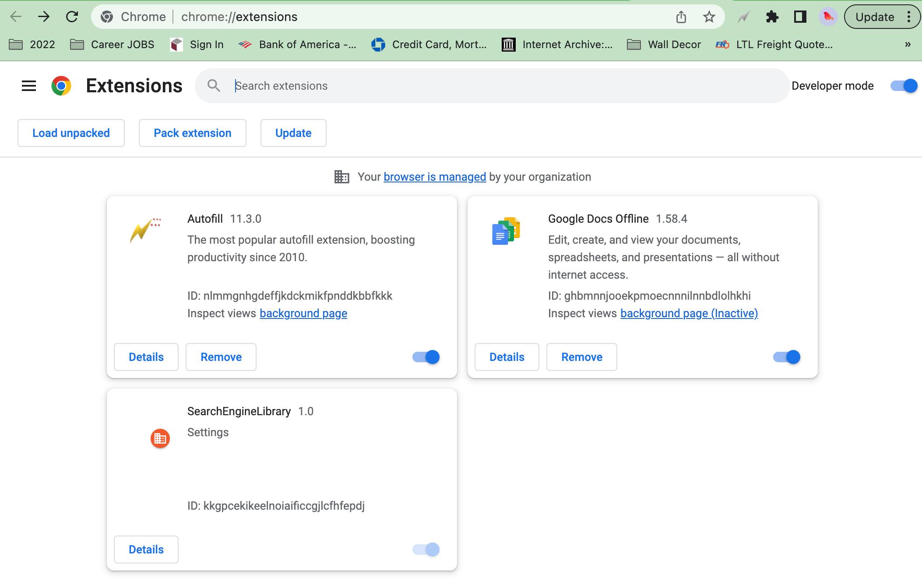The height and width of the screenshot is (588, 922).
Task: Toggle Developer mode off
Action: (x=904, y=86)
